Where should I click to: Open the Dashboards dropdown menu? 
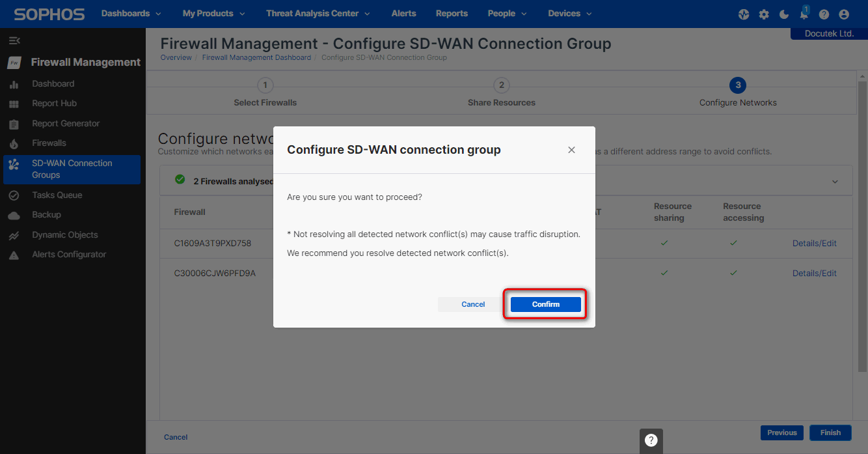131,14
